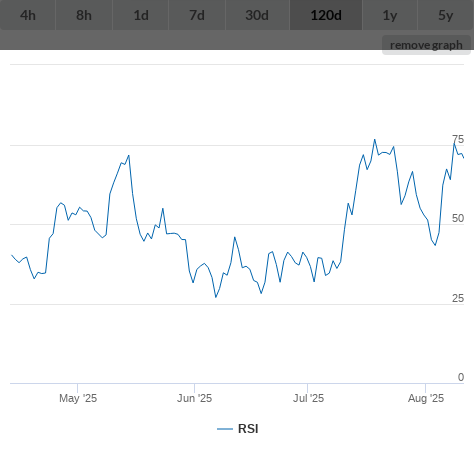The height and width of the screenshot is (455, 474).
Task: Click the May '25 axis label
Action: [78, 398]
